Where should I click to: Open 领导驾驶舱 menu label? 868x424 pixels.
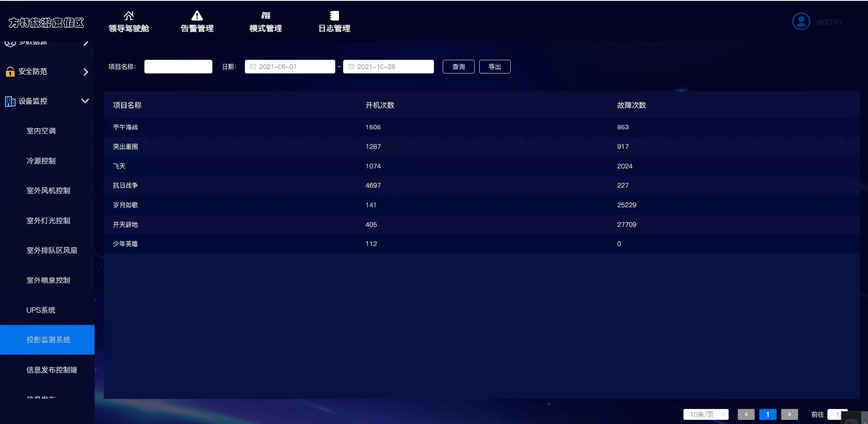pos(129,28)
